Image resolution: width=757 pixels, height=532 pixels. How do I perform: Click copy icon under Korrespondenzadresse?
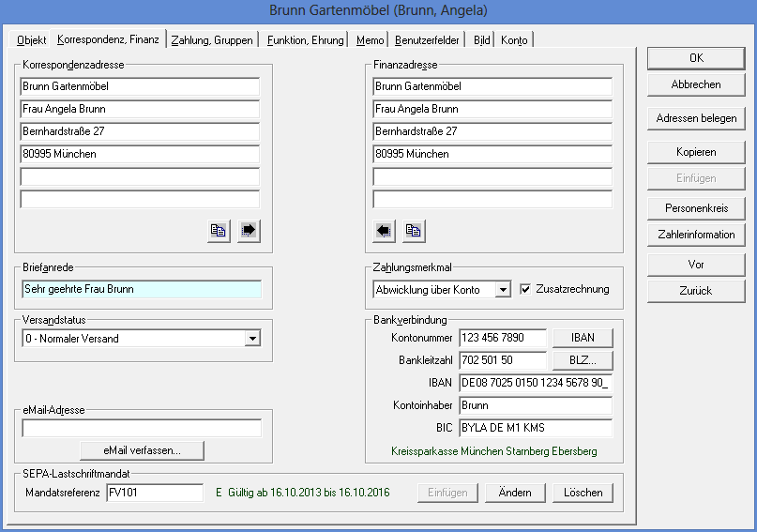pos(219,231)
